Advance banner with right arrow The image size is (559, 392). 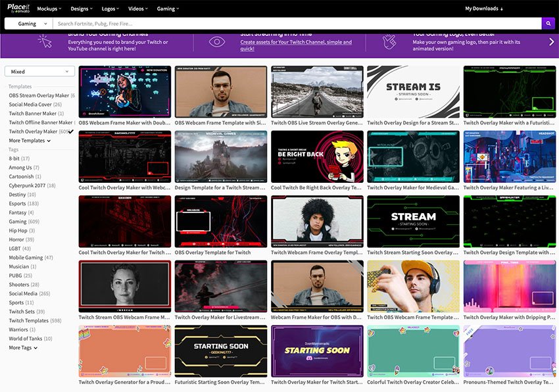551,41
